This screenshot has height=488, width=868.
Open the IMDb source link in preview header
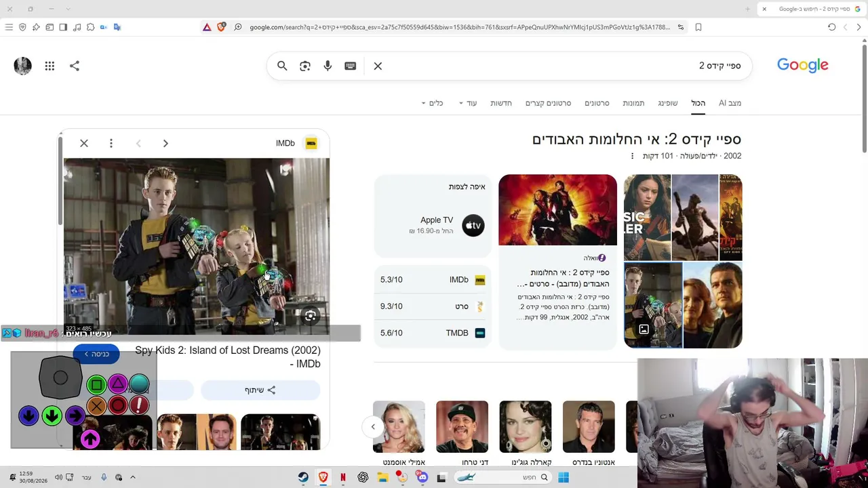[296, 143]
